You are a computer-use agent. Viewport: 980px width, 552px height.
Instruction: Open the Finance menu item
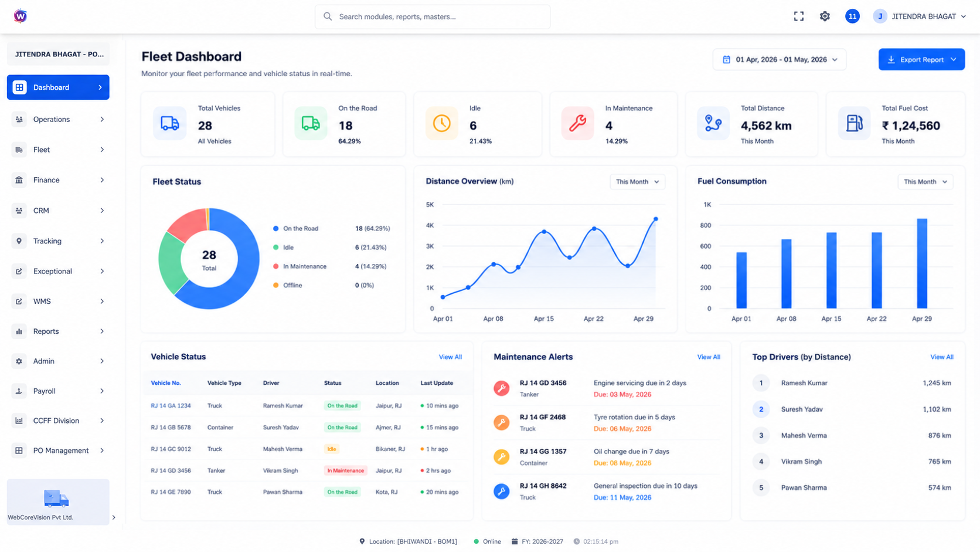click(x=58, y=180)
